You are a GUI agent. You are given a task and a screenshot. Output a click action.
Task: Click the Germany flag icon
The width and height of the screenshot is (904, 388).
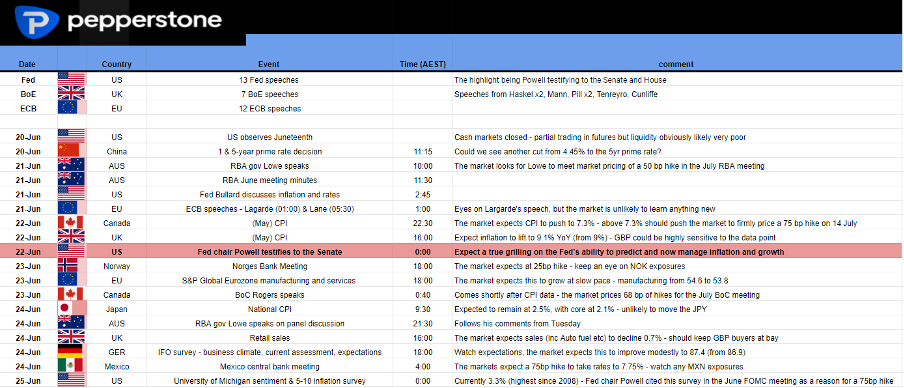tap(70, 352)
